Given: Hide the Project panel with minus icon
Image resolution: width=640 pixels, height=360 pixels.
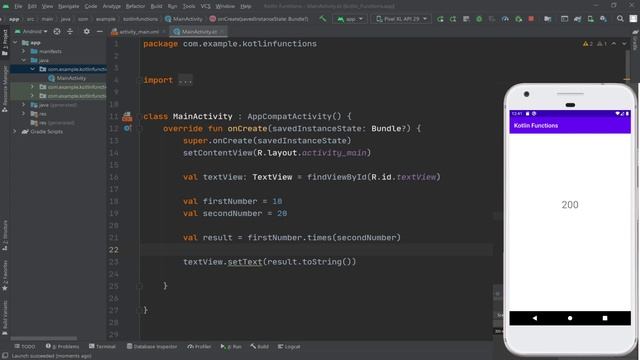Looking at the screenshot, I should click(100, 31).
